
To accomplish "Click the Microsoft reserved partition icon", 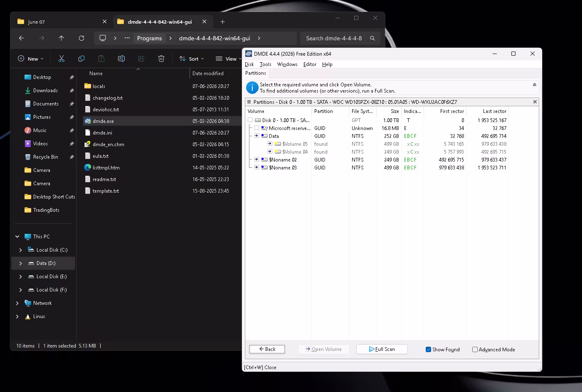I will click(264, 128).
